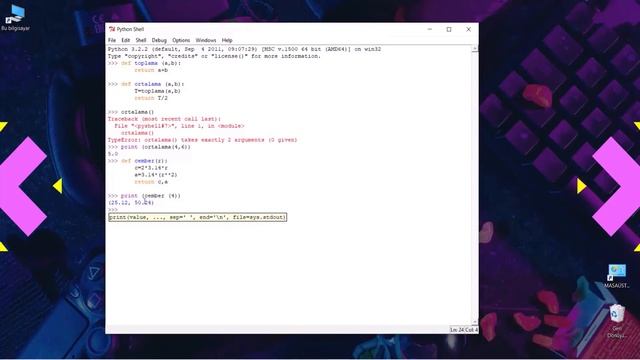Click the 'print (cember (4))' line
The height and width of the screenshot is (360, 640).
151,196
